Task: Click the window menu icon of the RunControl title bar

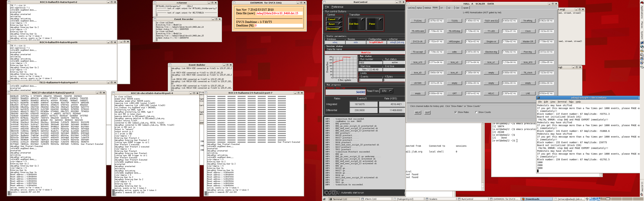Action: pos(325,2)
